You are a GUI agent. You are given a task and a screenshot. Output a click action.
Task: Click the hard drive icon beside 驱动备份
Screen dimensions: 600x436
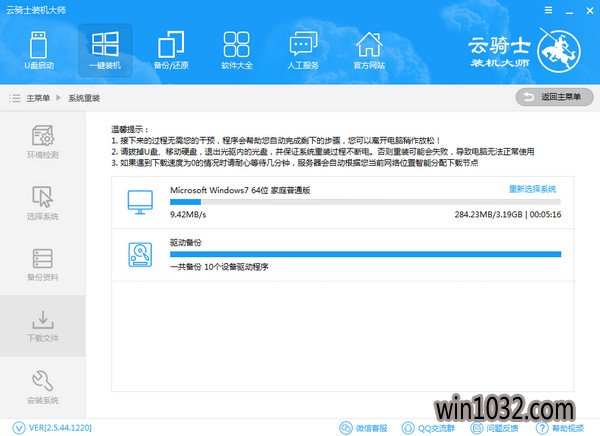point(140,255)
